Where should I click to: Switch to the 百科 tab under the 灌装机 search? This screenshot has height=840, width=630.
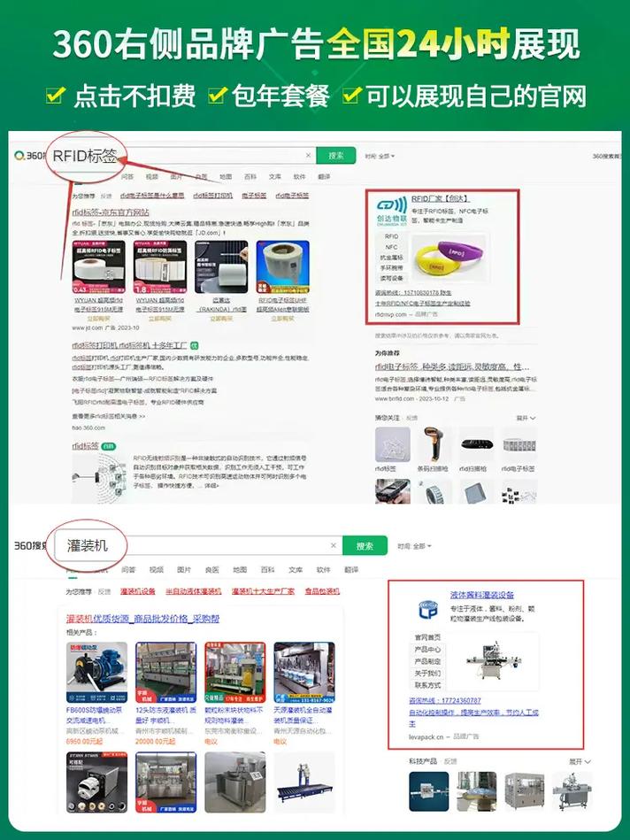(267, 569)
